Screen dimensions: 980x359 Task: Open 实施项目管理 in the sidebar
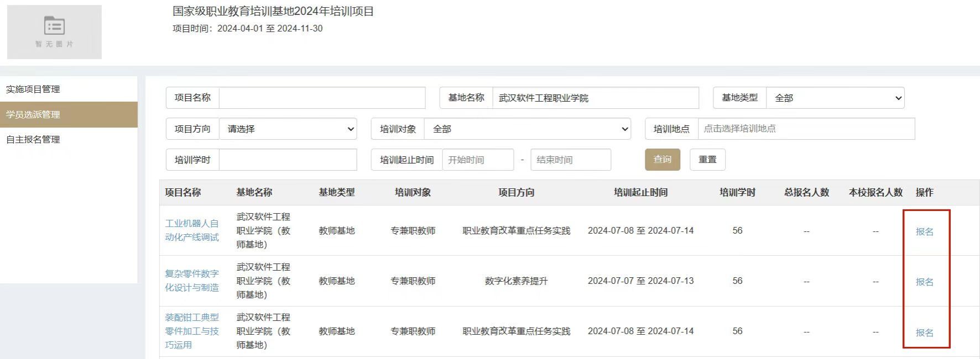(x=33, y=89)
